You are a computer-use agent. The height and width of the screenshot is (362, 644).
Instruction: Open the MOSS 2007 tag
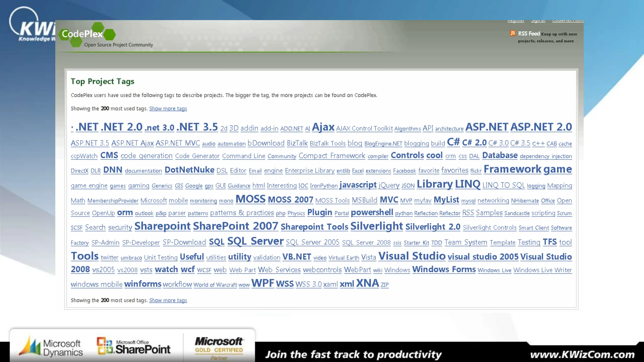point(290,200)
